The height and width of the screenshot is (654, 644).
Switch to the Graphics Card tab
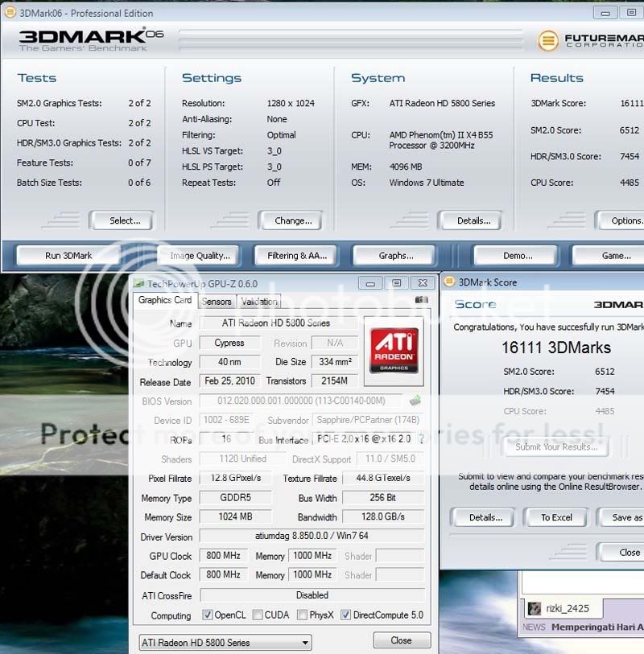pyautogui.click(x=165, y=300)
